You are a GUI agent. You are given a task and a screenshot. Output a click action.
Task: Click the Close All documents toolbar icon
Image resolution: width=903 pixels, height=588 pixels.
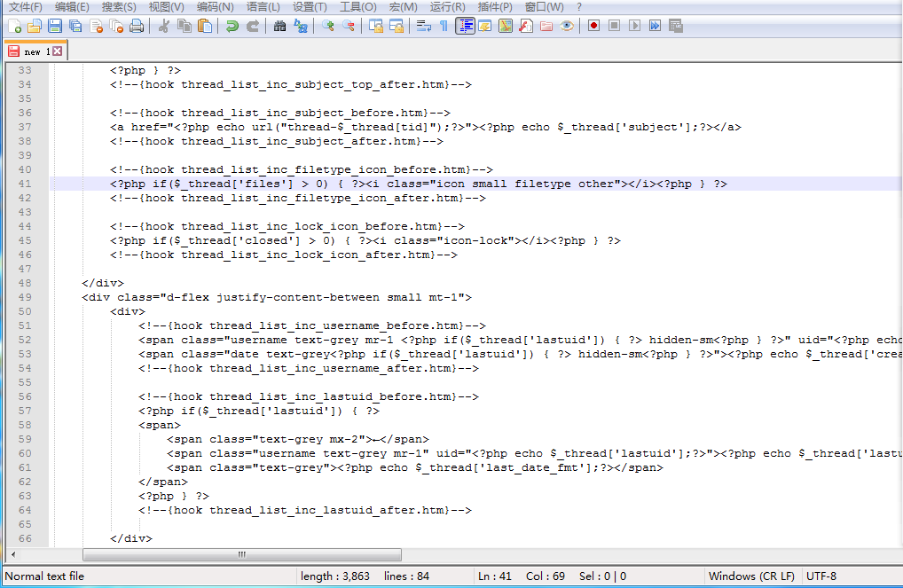tap(116, 26)
